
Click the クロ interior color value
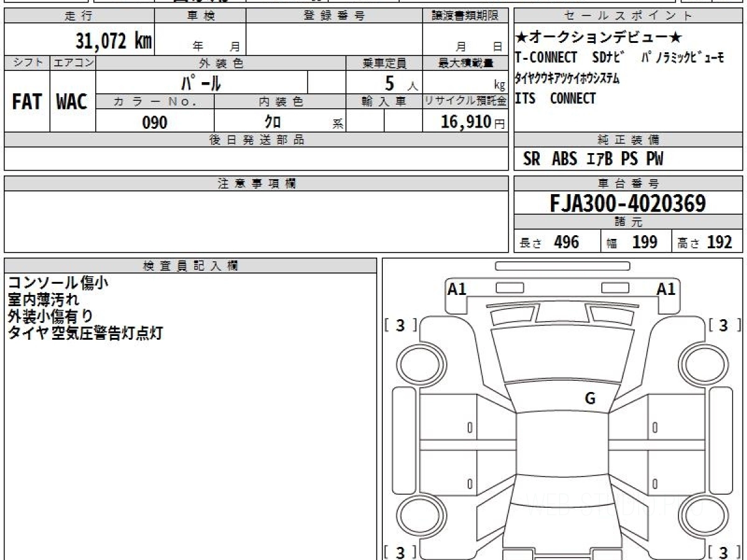(273, 123)
